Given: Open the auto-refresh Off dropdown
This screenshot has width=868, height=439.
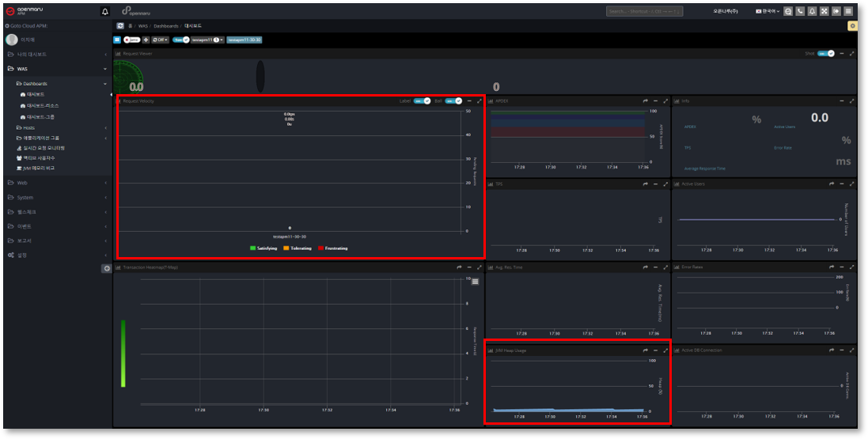Looking at the screenshot, I should point(161,40).
